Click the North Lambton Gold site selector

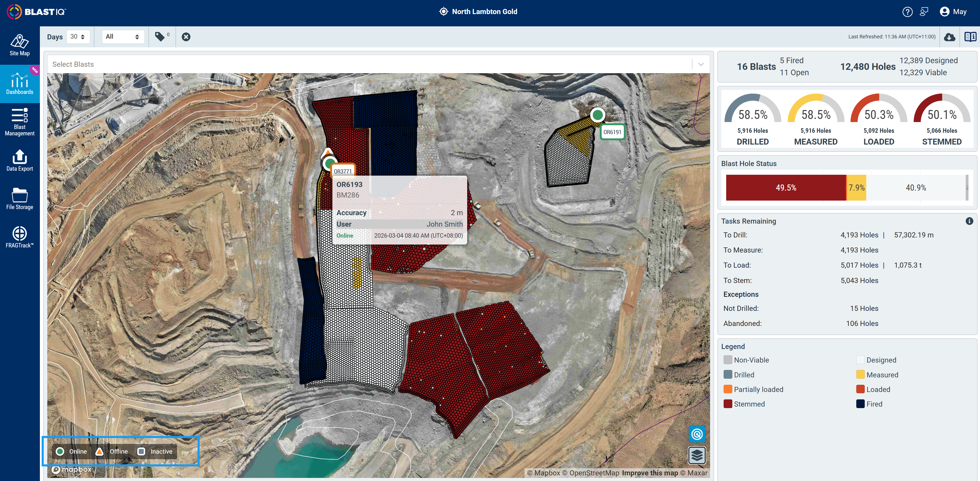pyautogui.click(x=478, y=12)
